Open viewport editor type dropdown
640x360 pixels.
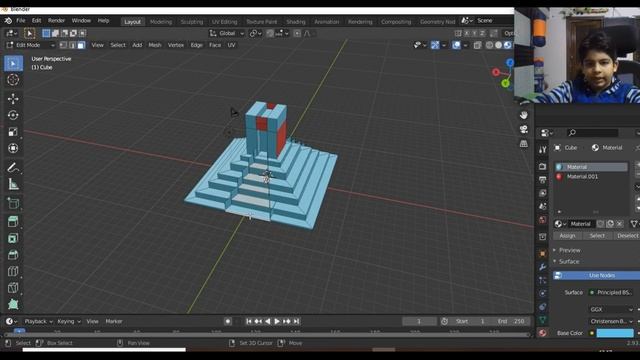11,33
